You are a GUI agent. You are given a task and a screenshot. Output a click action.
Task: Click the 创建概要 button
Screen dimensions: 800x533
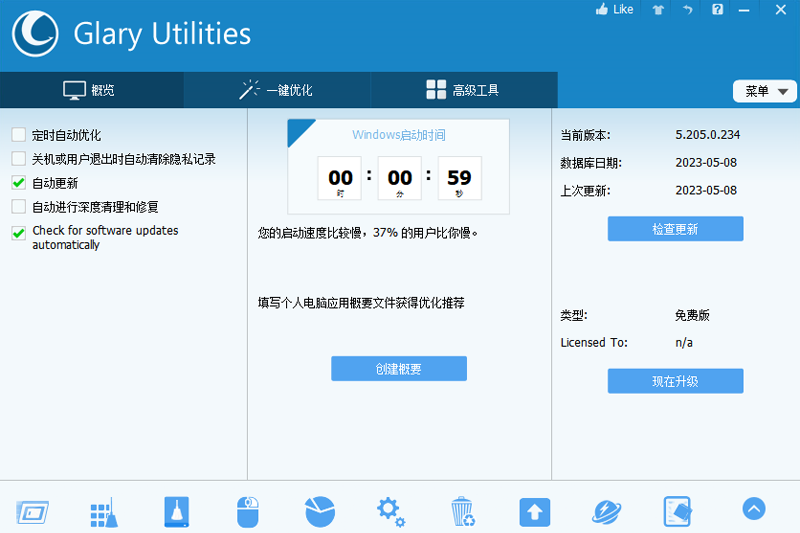point(398,368)
